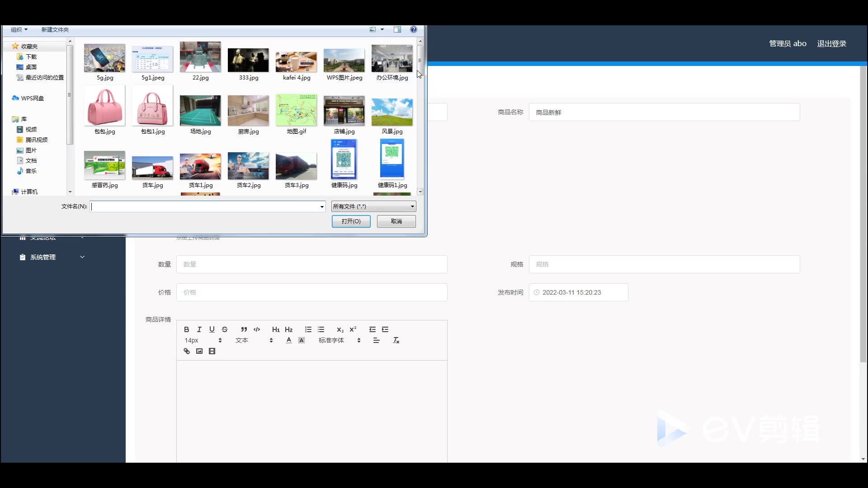The height and width of the screenshot is (488, 868).
Task: Select 最近访问的位置 in the navigation tree
Action: tap(44, 77)
